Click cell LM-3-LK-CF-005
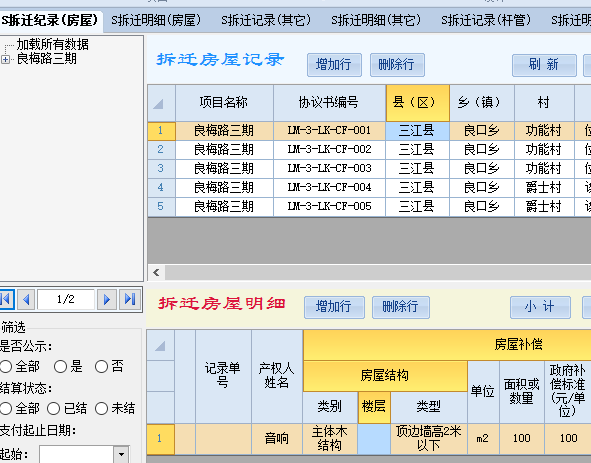591x463 pixels. tap(329, 207)
